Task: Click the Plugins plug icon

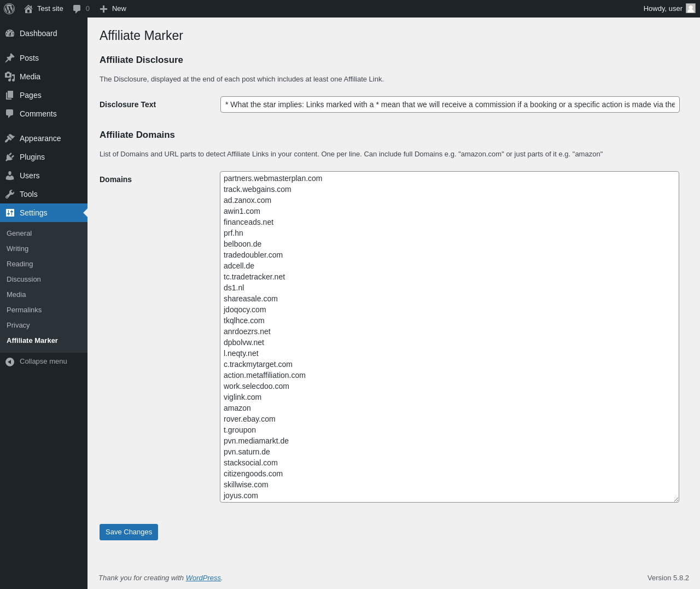Action: point(10,157)
